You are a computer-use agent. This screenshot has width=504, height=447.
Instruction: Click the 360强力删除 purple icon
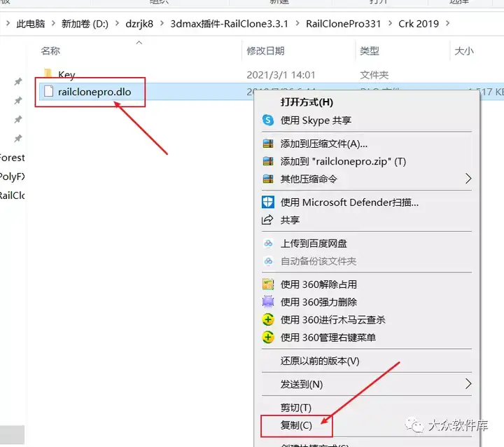point(268,302)
